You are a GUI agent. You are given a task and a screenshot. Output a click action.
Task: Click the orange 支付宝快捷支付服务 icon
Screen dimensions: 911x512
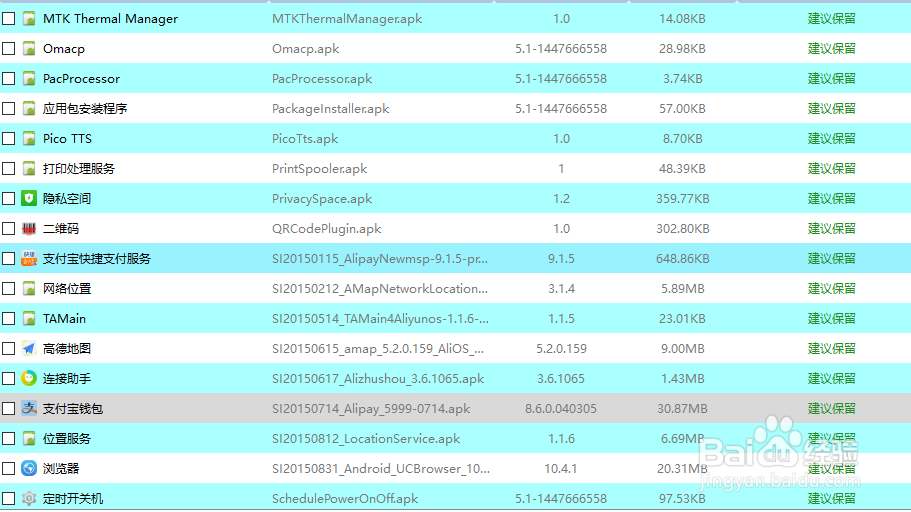tap(29, 259)
